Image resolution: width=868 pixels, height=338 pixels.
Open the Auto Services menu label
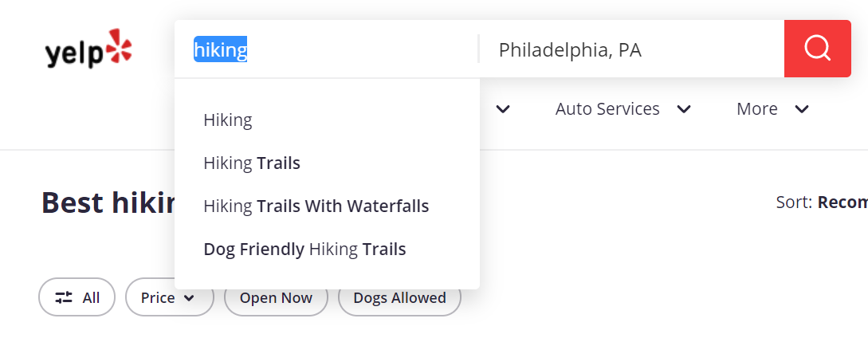(607, 109)
